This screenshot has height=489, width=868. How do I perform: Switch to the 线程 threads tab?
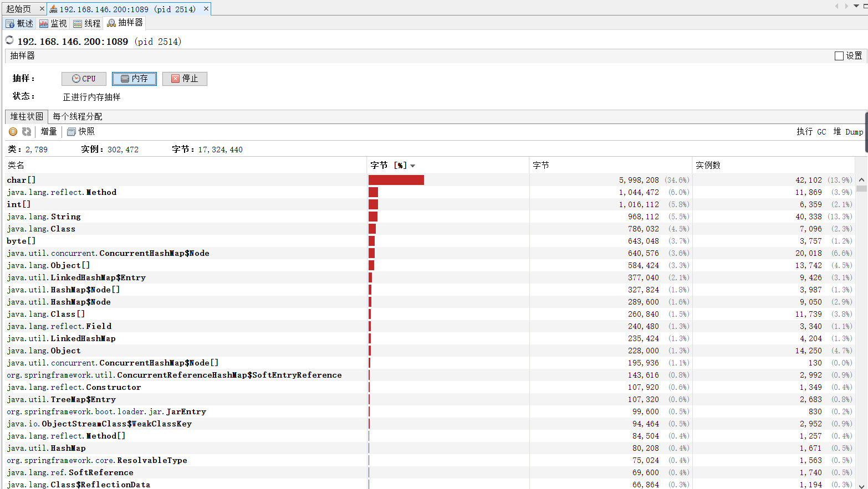click(87, 23)
